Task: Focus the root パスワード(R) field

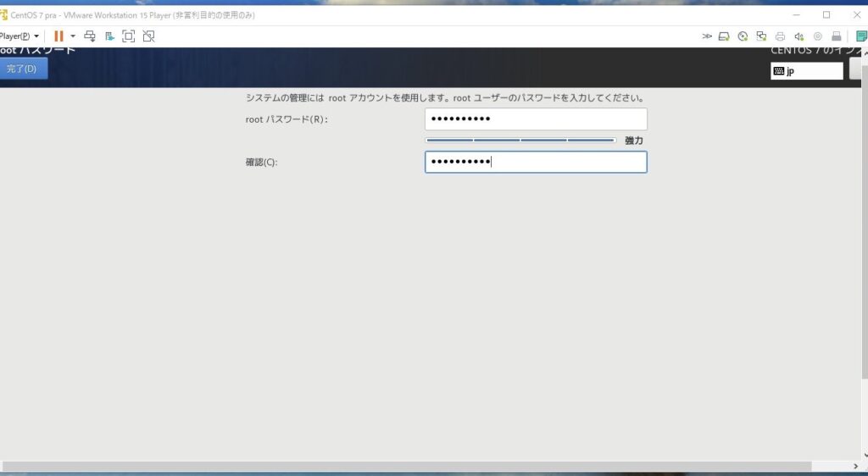Action: click(536, 119)
